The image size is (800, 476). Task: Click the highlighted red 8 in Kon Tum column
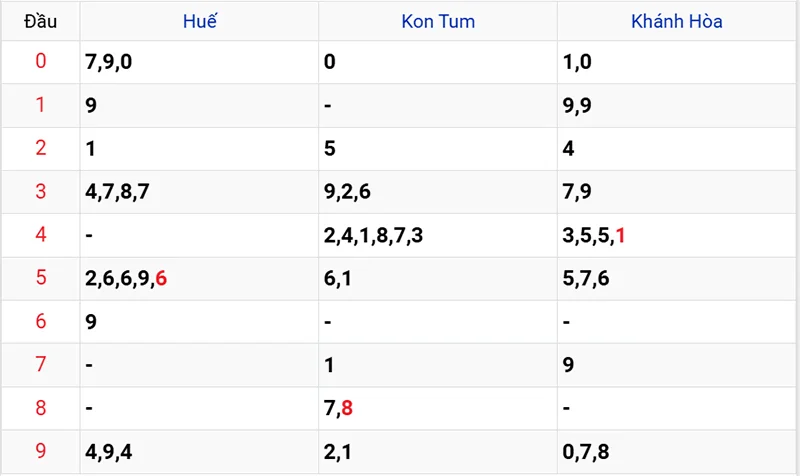[346, 409]
